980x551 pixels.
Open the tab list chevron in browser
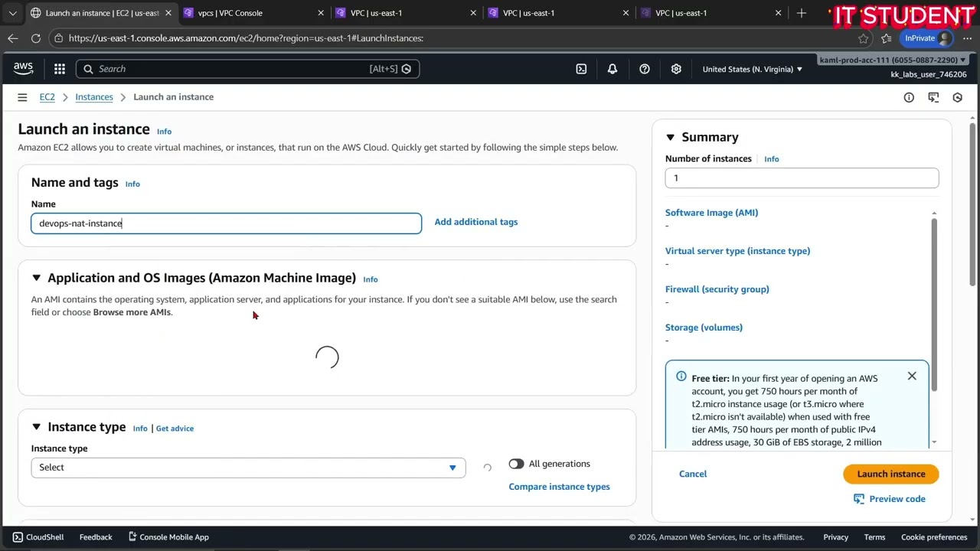coord(12,13)
